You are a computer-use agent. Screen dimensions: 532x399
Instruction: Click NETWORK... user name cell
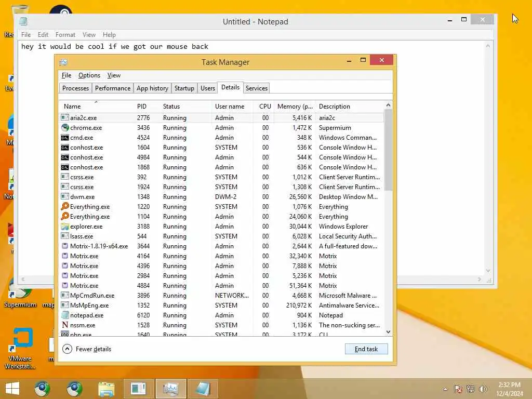click(232, 295)
